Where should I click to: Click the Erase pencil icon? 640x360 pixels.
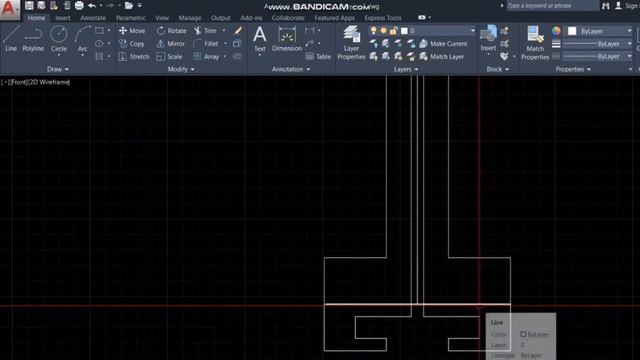coord(238,31)
